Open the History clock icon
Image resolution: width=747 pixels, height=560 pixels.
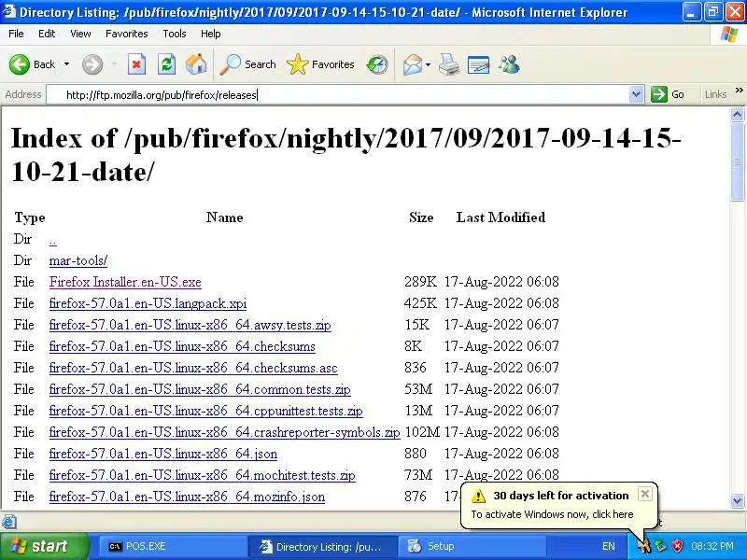click(377, 64)
